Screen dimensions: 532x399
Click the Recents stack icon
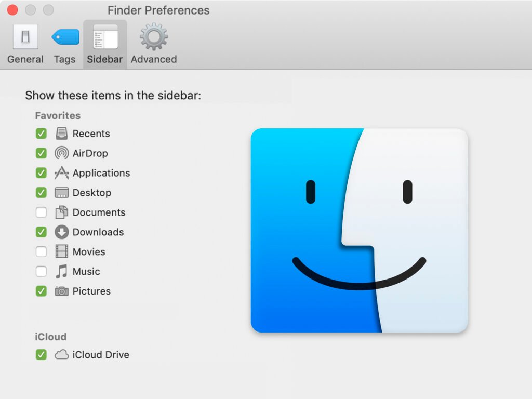[x=61, y=134]
